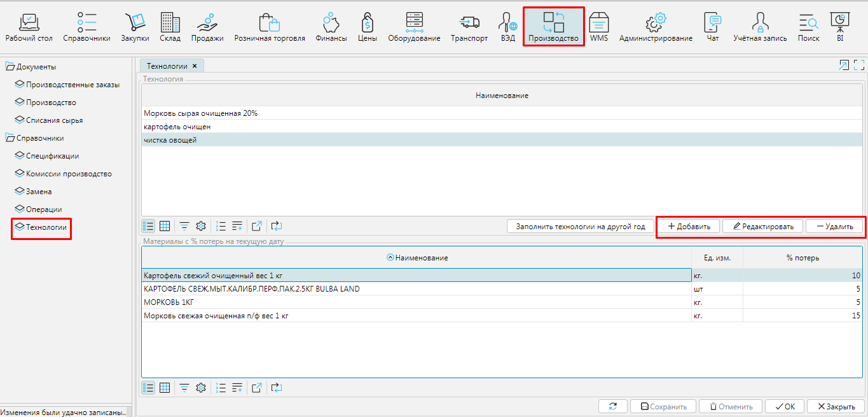The height and width of the screenshot is (417, 868).
Task: Toggle sort on materials Наименование column header
Action: [x=417, y=258]
